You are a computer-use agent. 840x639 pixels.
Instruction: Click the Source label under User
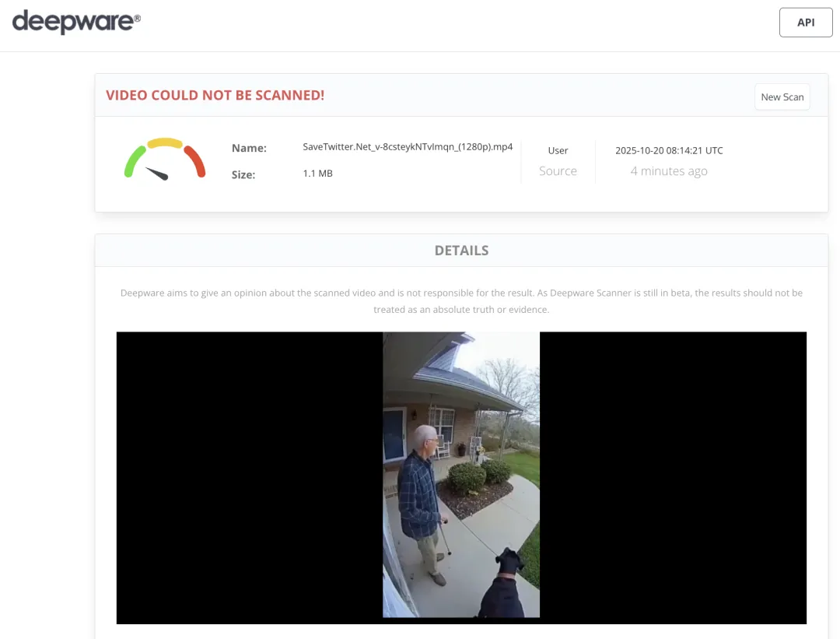[x=558, y=171]
